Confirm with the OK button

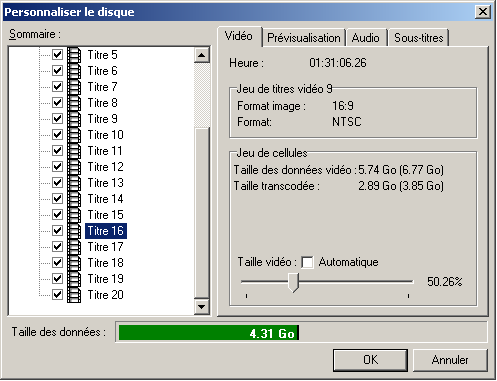370,360
